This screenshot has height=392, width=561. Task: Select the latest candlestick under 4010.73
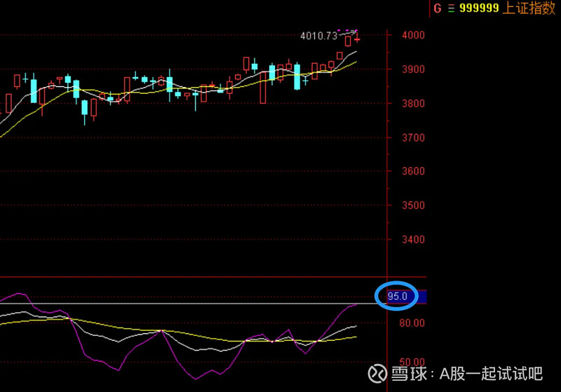click(x=357, y=39)
